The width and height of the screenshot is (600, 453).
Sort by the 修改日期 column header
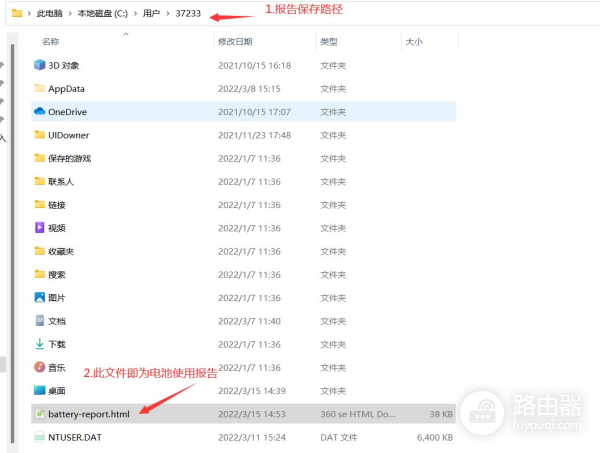235,42
